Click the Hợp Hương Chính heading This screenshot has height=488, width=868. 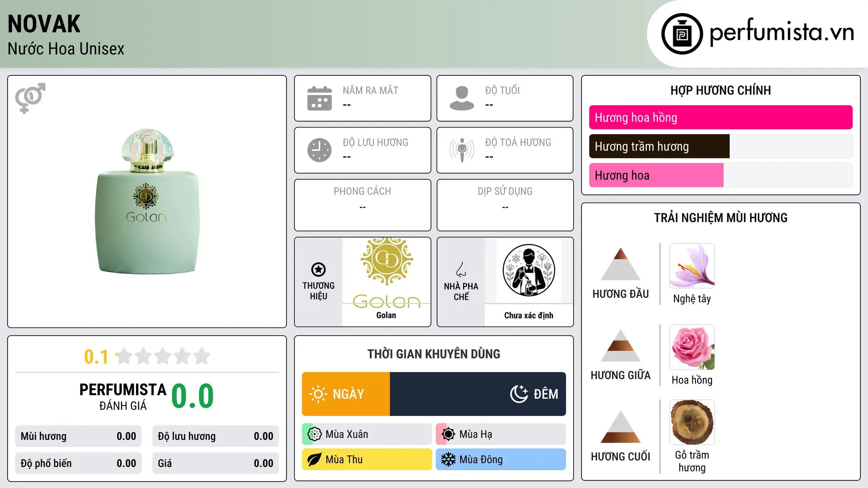721,90
